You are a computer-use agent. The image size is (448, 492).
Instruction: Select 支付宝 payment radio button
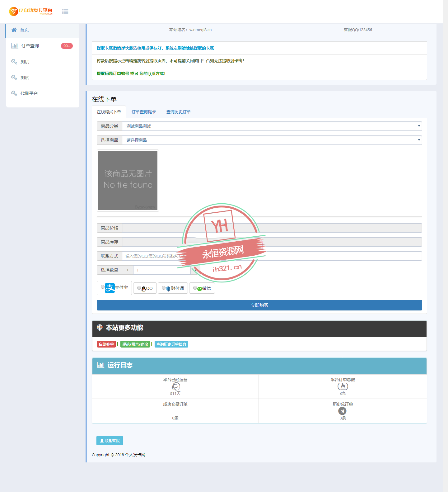click(x=103, y=287)
